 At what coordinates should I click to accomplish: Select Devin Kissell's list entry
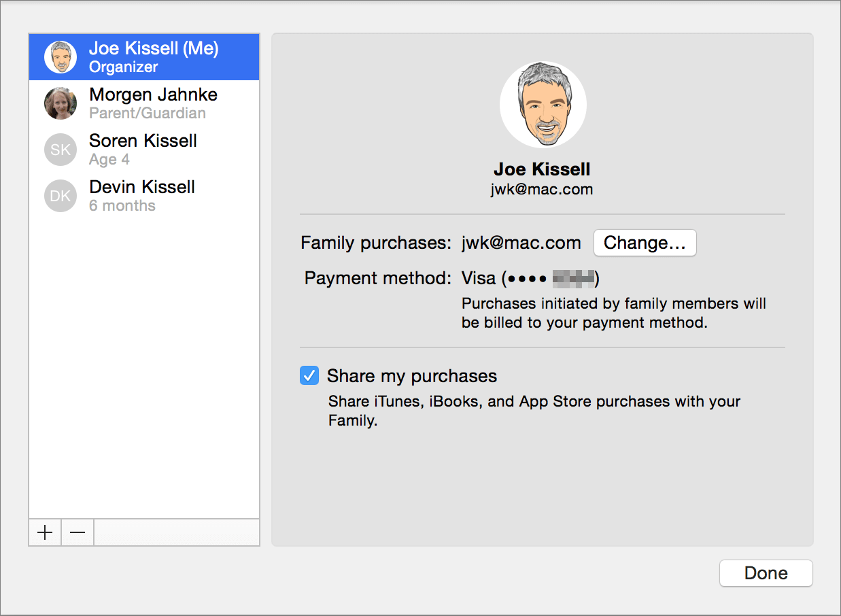(x=141, y=195)
